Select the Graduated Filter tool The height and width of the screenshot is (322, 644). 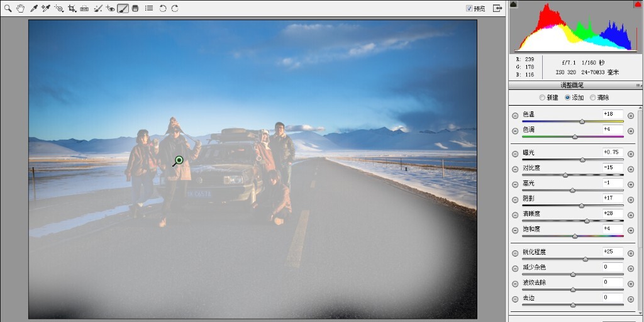click(x=135, y=8)
